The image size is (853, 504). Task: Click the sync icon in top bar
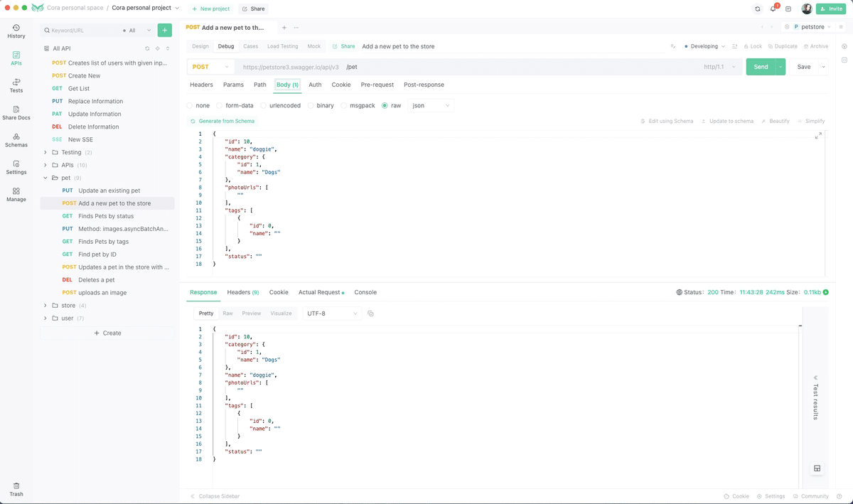point(756,8)
